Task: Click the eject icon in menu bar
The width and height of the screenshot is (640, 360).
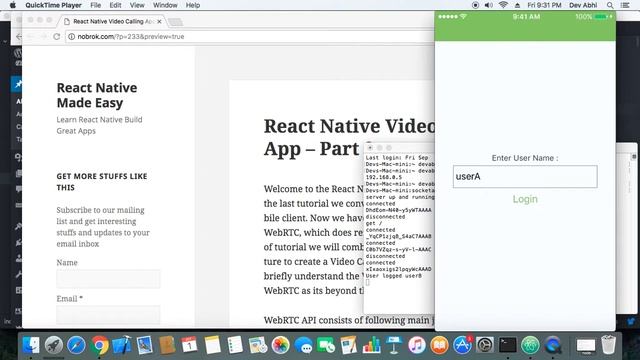Action: pyautogui.click(x=517, y=5)
